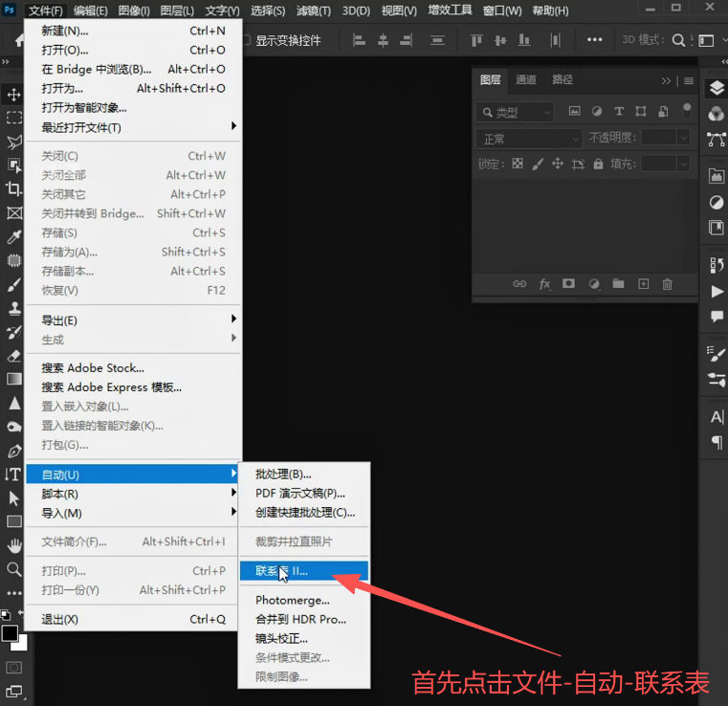Image resolution: width=728 pixels, height=706 pixels.
Task: Select the Gradient tool
Action: [14, 379]
